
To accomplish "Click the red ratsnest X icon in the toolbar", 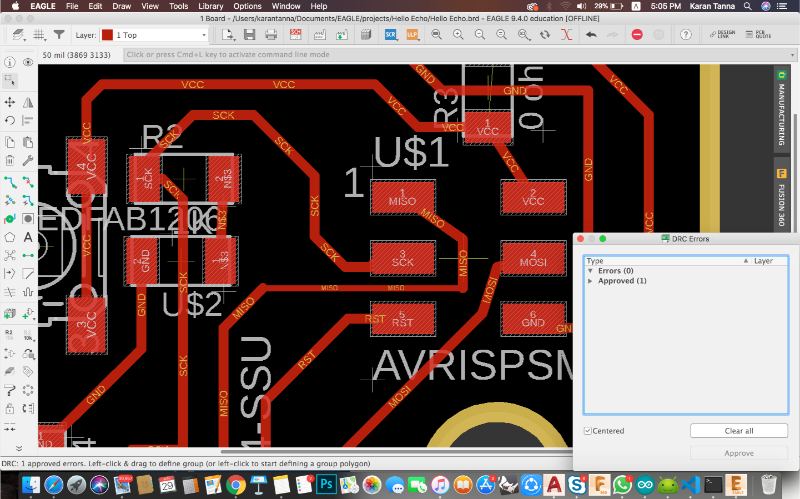I will point(566,35).
